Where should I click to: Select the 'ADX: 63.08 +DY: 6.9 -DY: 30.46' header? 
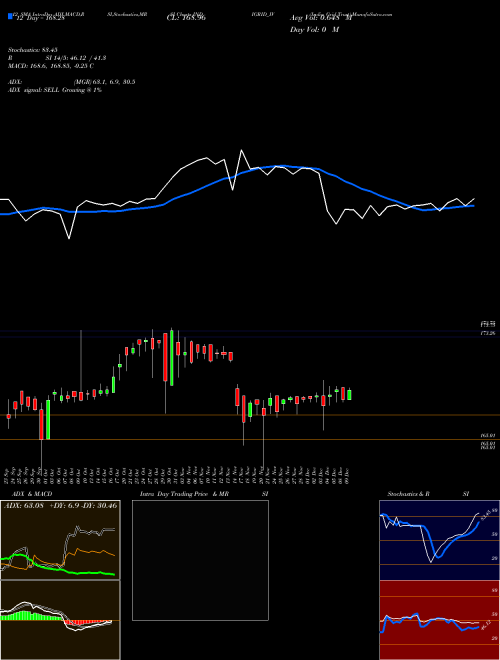[60, 505]
